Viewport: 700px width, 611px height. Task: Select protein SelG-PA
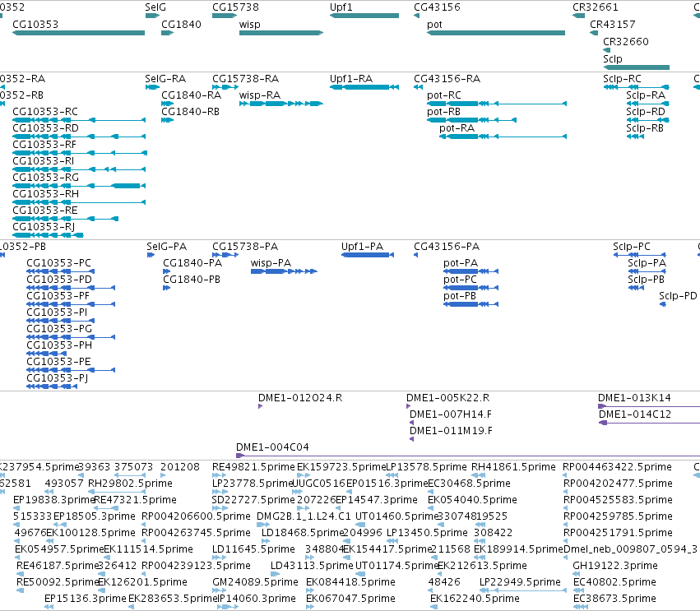151,255
